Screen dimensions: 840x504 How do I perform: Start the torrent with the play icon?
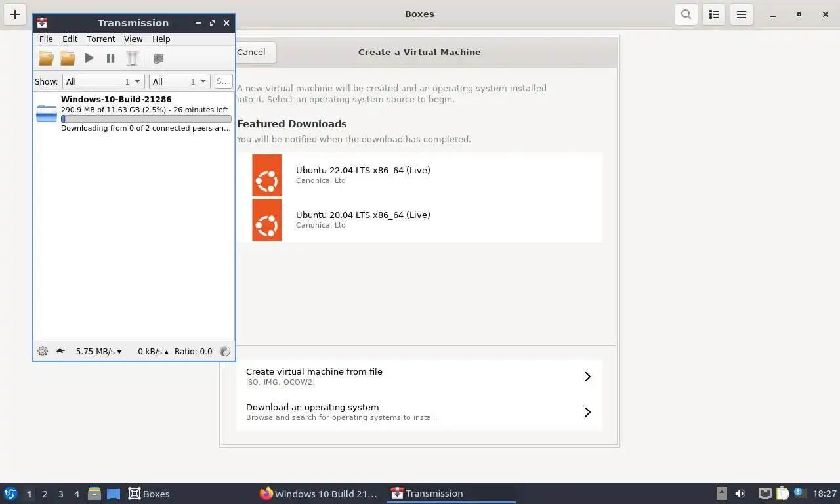click(89, 58)
